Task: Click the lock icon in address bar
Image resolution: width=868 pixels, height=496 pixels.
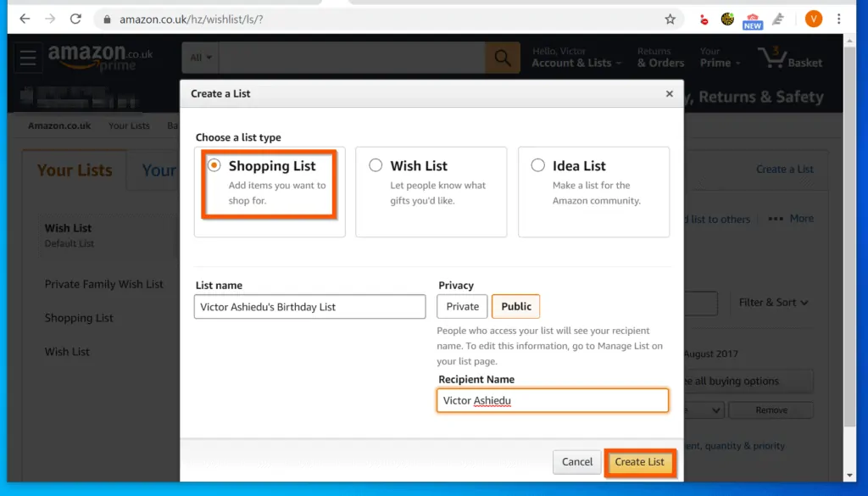Action: pos(107,20)
